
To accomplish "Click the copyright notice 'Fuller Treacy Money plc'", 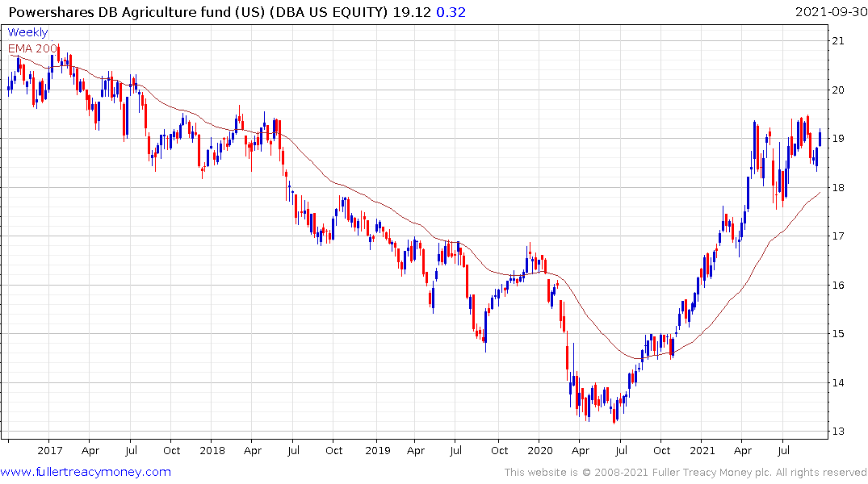I will (712, 473).
